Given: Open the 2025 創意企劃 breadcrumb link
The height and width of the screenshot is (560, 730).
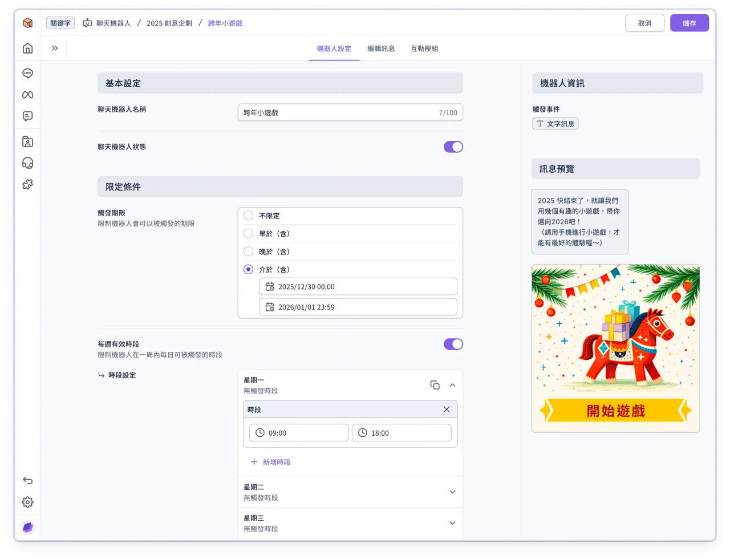Looking at the screenshot, I should pos(169,23).
